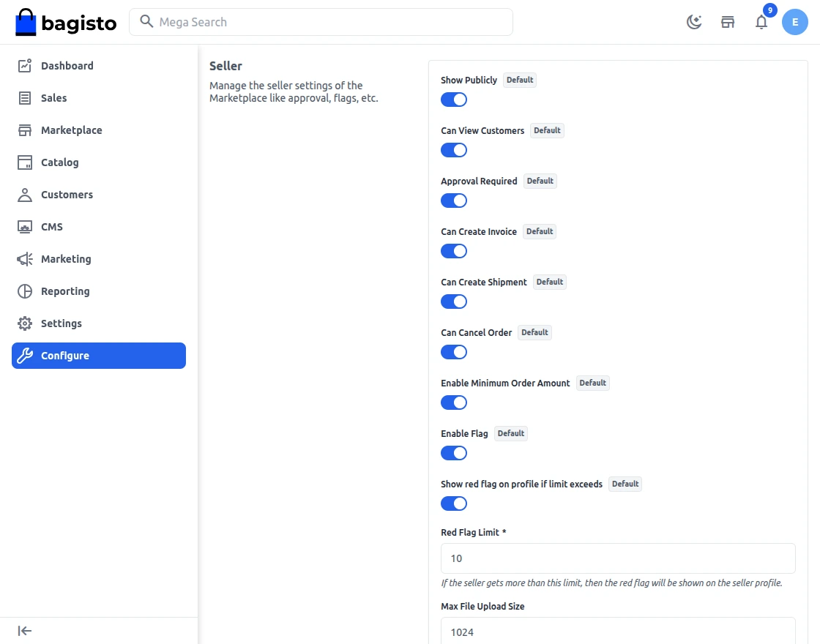
Task: Turn off Approval Required switch
Action: click(454, 201)
